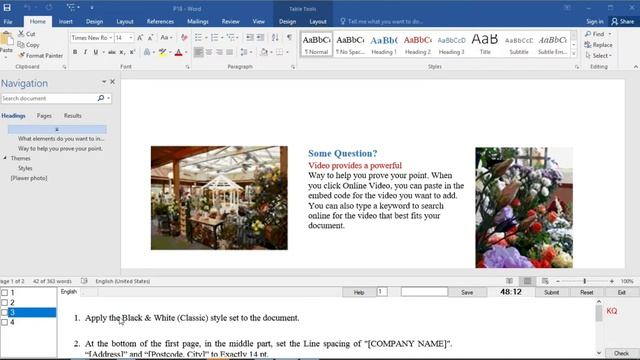This screenshot has width=640, height=360.
Task: Click the Multilevel List icon
Action: [x=231, y=38]
